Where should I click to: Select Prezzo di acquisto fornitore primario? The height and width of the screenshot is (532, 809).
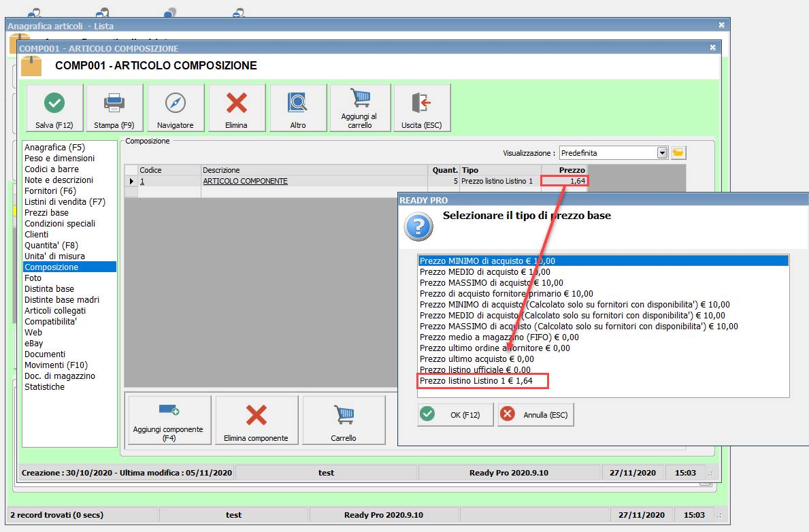(603, 294)
